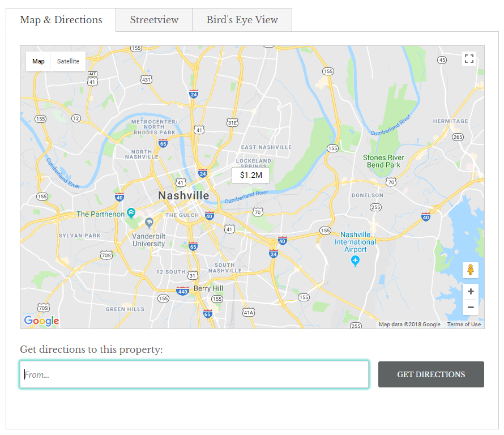Click the East Nashville label
This screenshot has height=435, width=504.
click(267, 147)
